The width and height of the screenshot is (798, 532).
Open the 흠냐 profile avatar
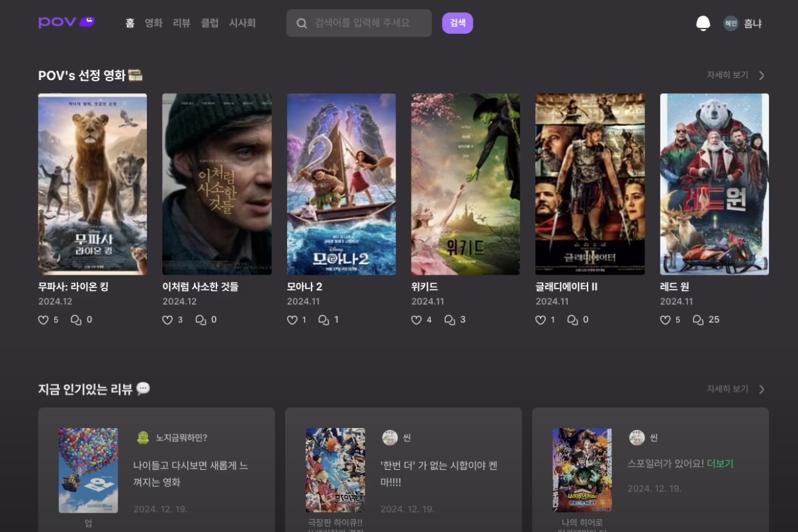pyautogui.click(x=731, y=23)
